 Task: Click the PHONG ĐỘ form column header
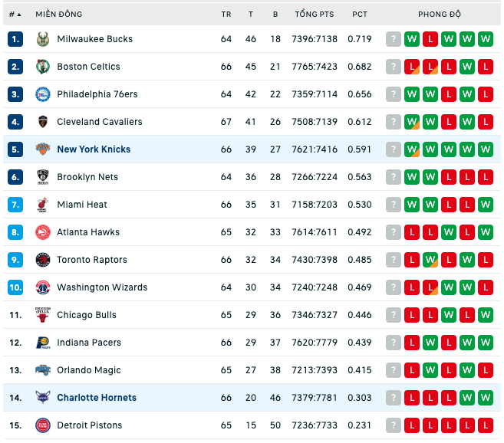[440, 15]
